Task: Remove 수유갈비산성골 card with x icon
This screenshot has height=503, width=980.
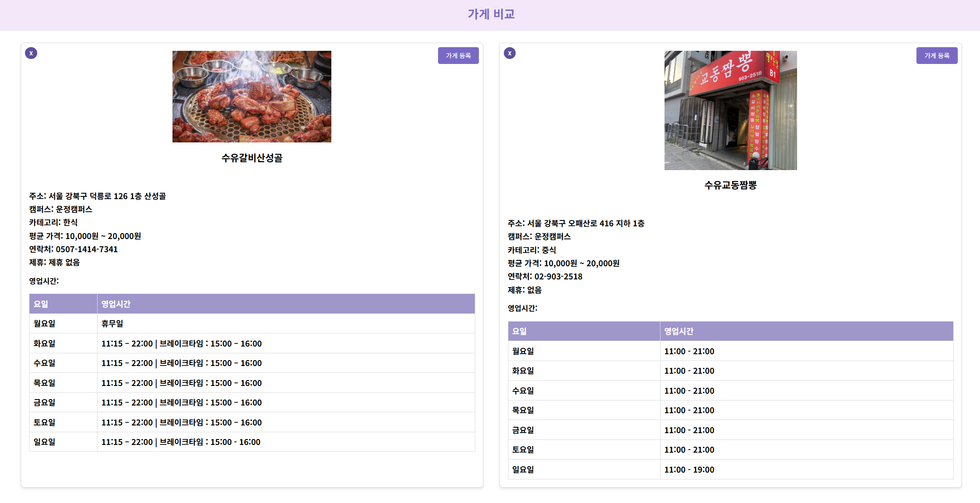Action: tap(31, 53)
